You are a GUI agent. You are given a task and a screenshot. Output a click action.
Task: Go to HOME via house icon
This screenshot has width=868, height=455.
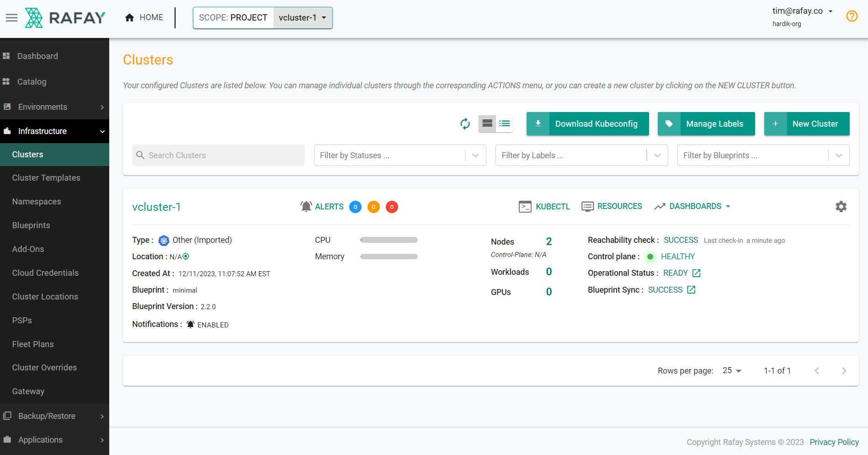[130, 17]
